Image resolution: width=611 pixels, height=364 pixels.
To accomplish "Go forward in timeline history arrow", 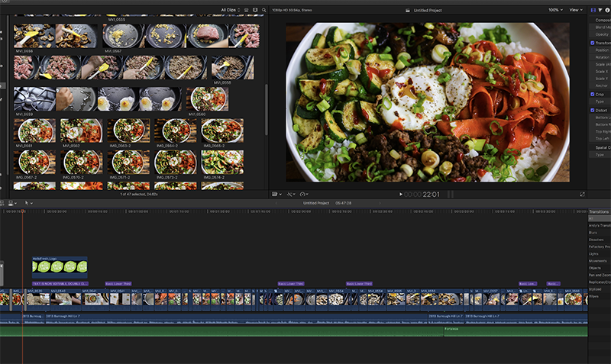I will point(380,203).
